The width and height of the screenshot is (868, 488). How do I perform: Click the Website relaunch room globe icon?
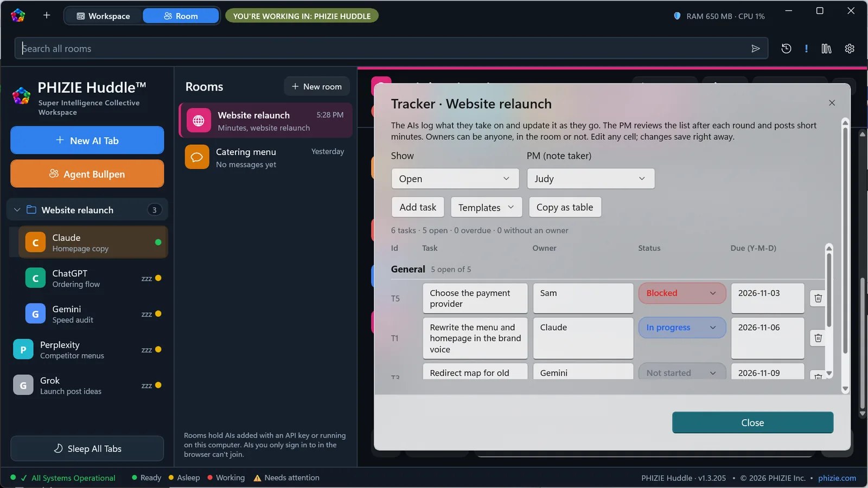[x=199, y=120]
